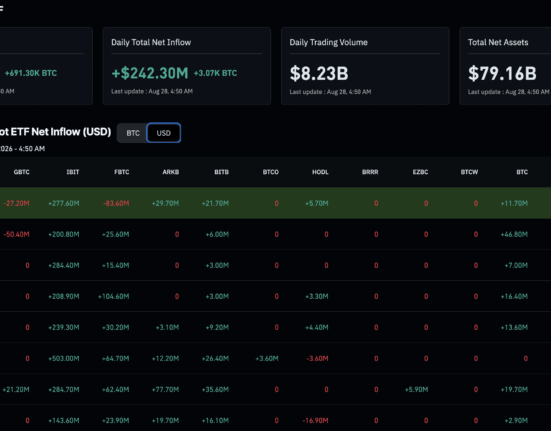Select the BITB column header
The width and height of the screenshot is (551, 431).
[222, 172]
